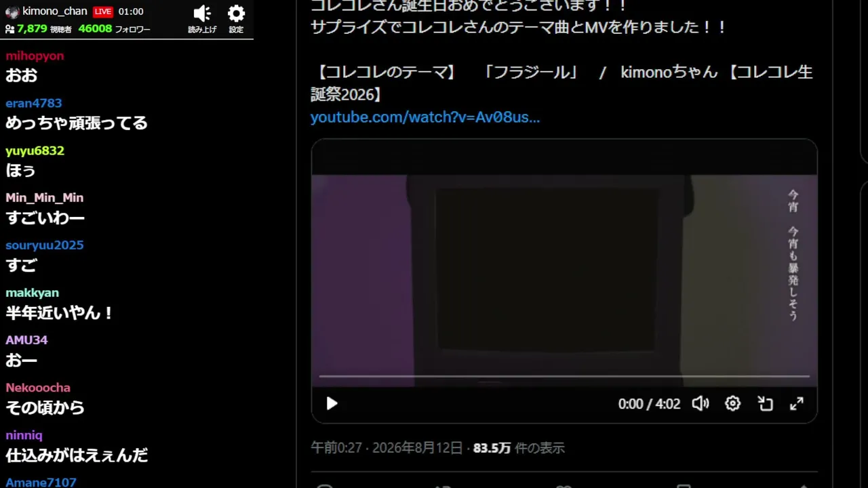Expand the video to fullscreen
Screen dimensions: 868x488
[x=797, y=404]
